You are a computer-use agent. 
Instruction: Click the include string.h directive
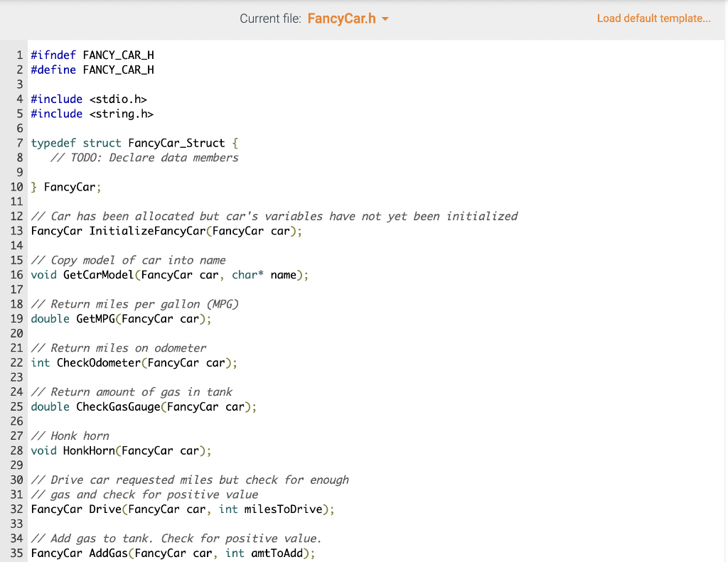(92, 114)
